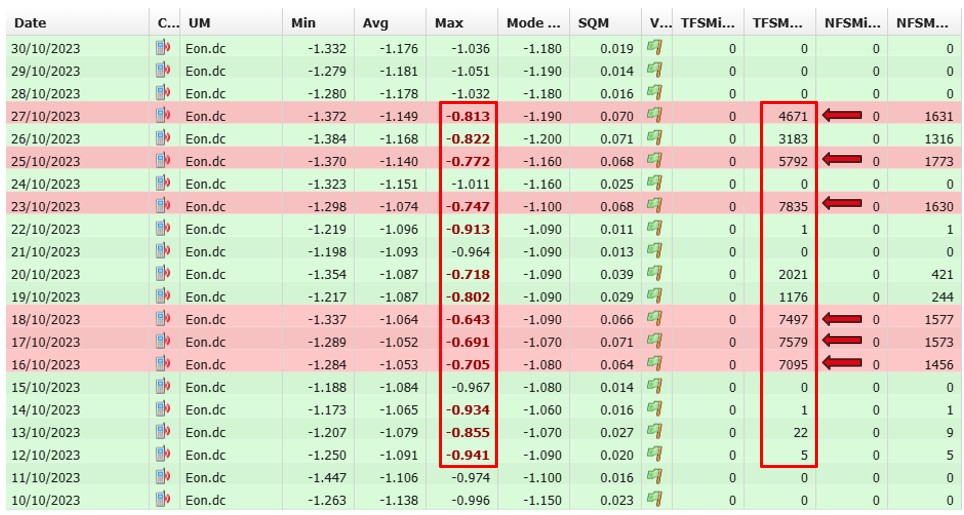
Task: Click the device icon in the 25/10/2023 row
Action: [163, 160]
